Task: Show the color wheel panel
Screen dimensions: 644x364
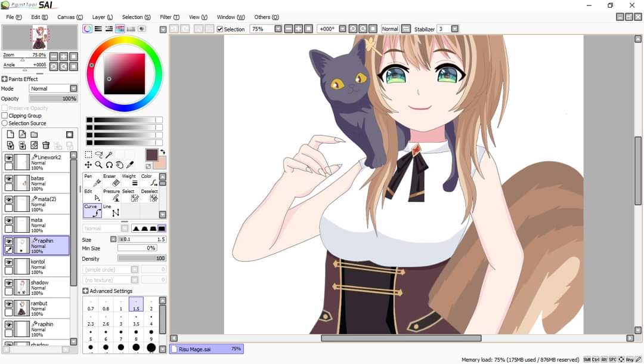Action: click(x=88, y=29)
